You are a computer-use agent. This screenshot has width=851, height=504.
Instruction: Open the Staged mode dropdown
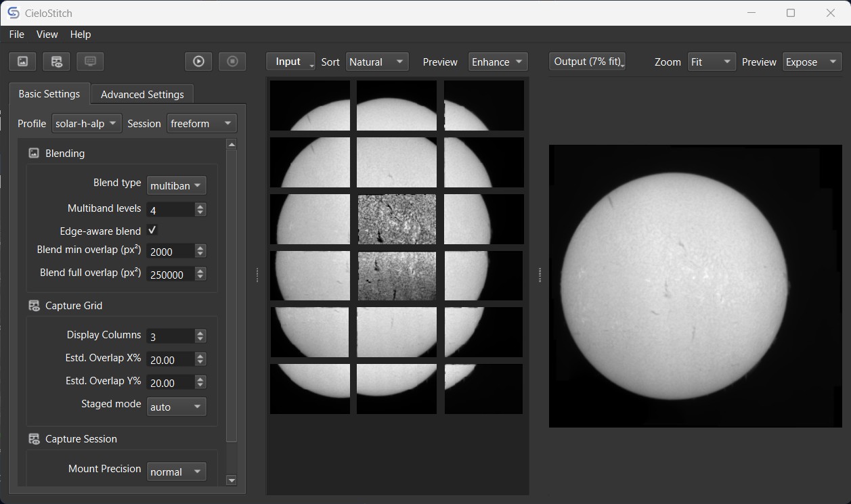click(176, 407)
